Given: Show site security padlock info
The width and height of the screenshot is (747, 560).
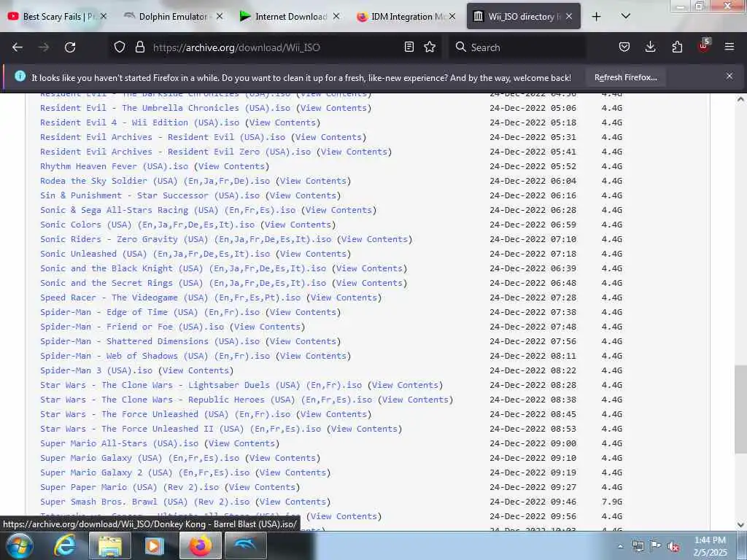Looking at the screenshot, I should point(139,47).
